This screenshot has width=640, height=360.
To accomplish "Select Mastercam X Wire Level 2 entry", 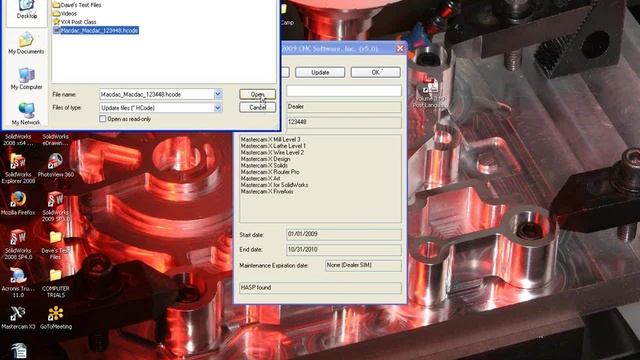I will (272, 153).
